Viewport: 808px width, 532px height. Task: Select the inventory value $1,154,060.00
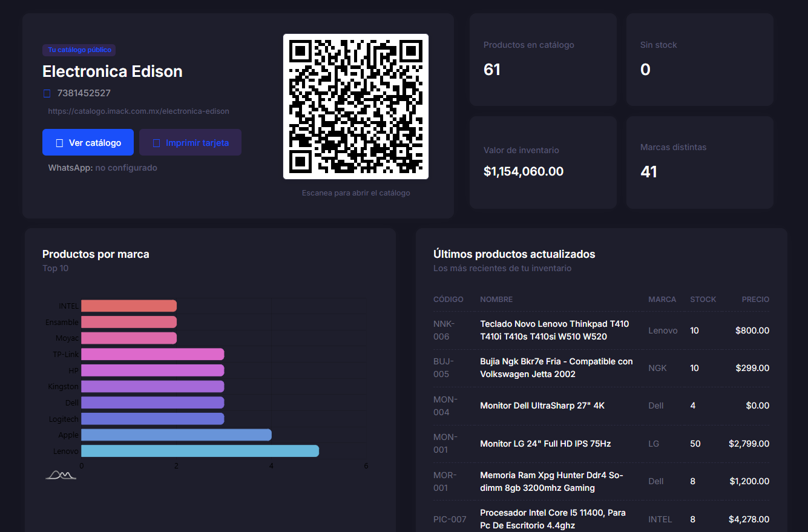524,171
